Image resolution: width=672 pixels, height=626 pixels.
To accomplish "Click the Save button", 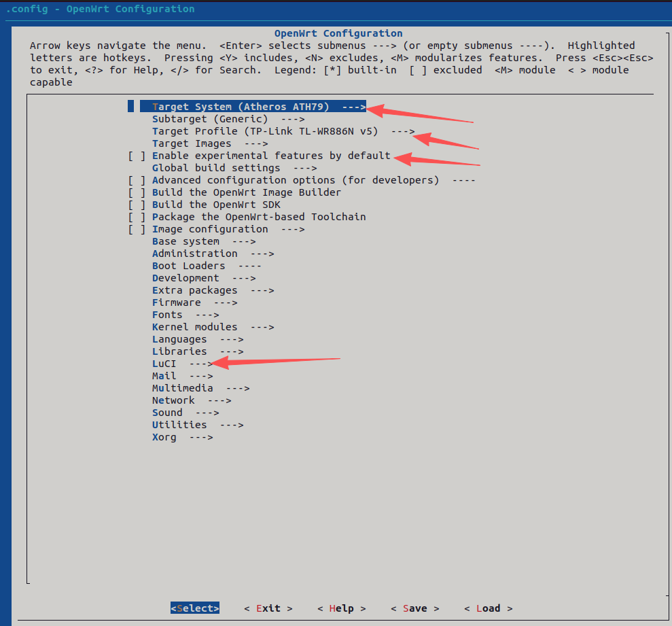I will (x=415, y=608).
